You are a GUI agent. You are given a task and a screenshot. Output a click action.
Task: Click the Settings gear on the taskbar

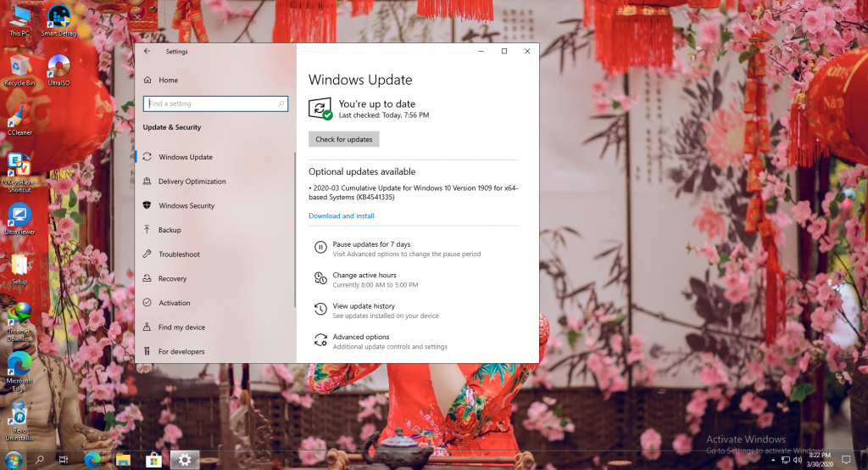click(x=184, y=460)
